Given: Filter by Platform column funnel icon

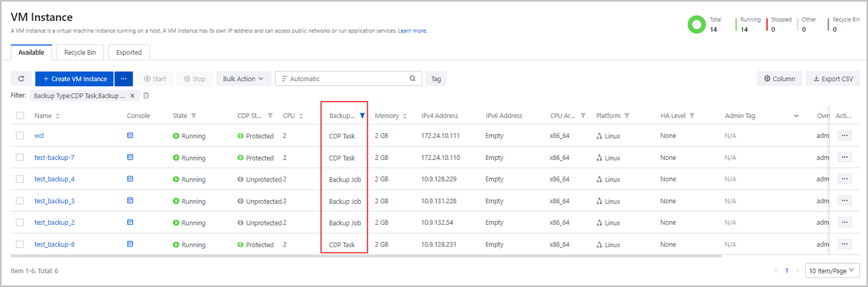Looking at the screenshot, I should [626, 116].
